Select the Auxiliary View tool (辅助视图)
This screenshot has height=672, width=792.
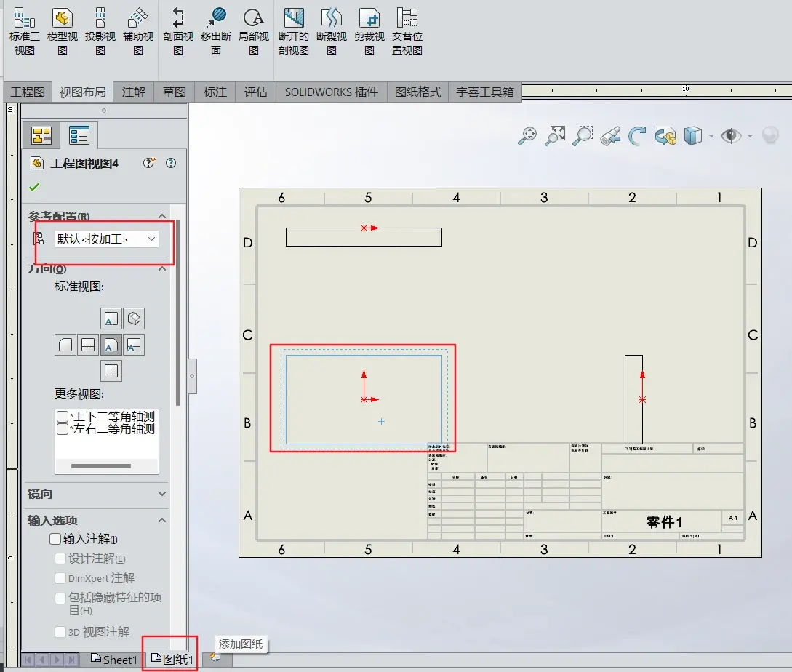(138, 31)
